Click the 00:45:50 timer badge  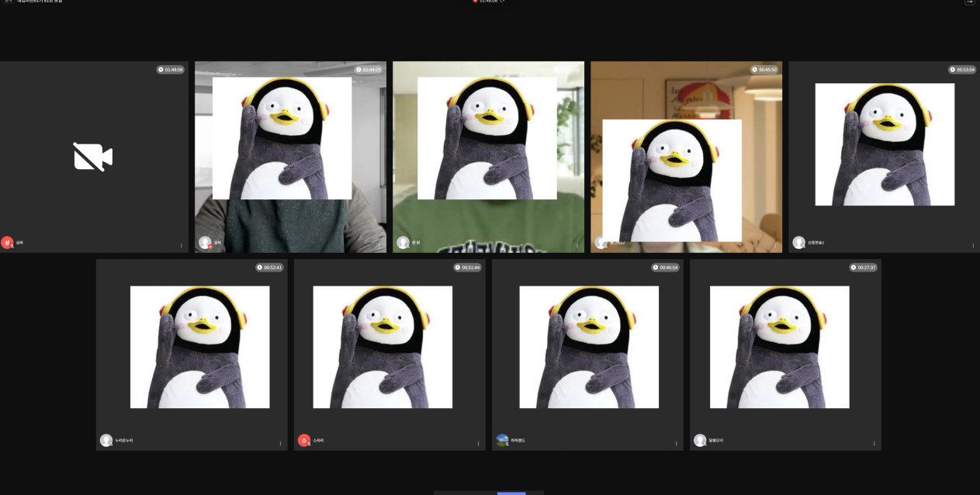pyautogui.click(x=764, y=69)
